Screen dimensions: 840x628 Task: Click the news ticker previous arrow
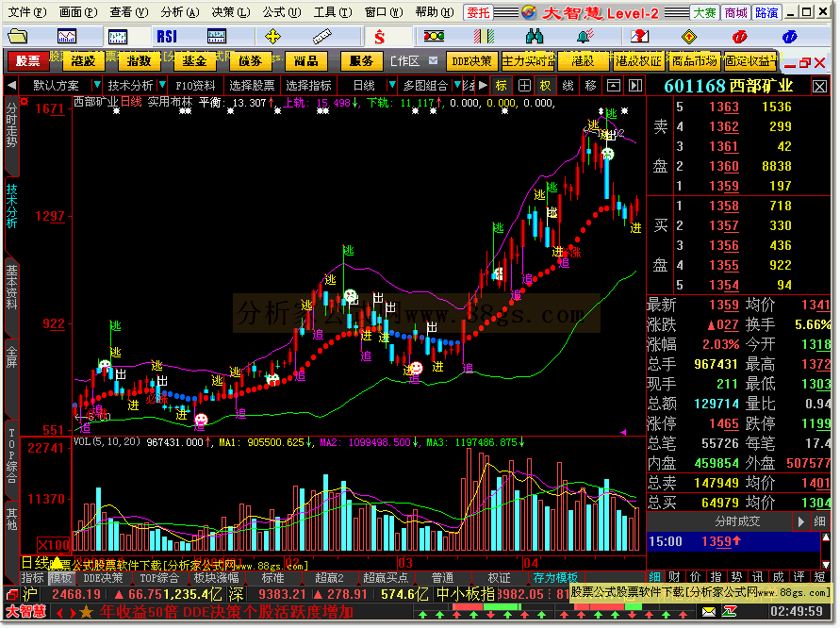[x=59, y=613]
